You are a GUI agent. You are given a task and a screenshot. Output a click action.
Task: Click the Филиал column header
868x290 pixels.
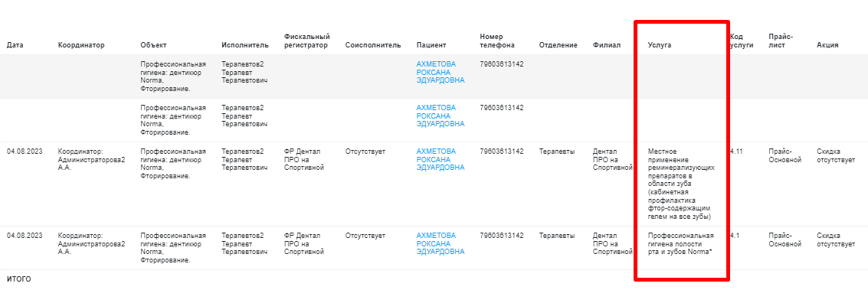point(606,45)
